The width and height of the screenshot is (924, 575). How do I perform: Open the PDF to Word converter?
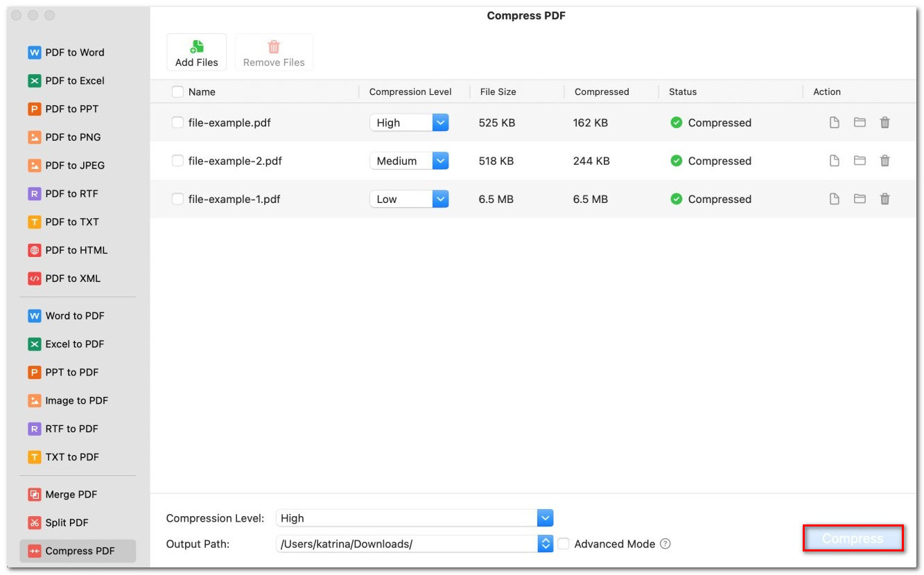(x=66, y=53)
